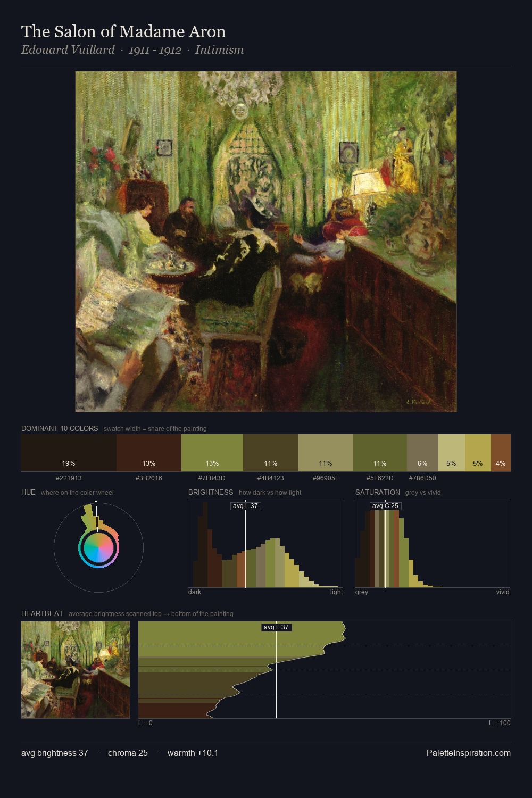Image resolution: width=532 pixels, height=798 pixels.
Task: Click 'how dark vs how light' caption
Action: [270, 492]
